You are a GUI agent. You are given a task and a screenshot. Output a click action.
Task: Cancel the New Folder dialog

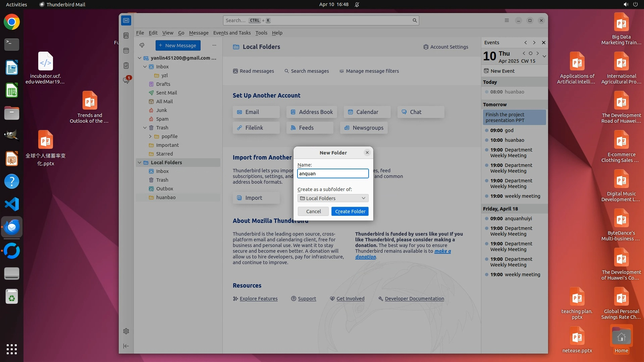click(313, 212)
